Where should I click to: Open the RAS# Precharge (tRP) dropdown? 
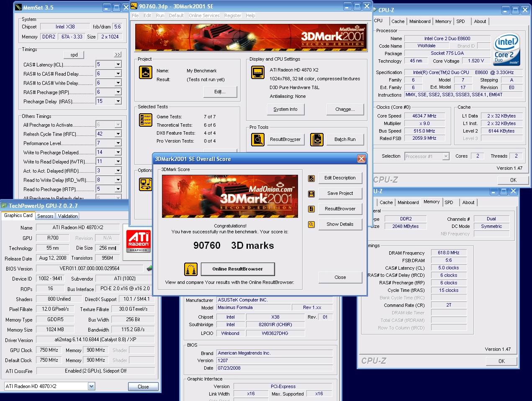[x=118, y=92]
